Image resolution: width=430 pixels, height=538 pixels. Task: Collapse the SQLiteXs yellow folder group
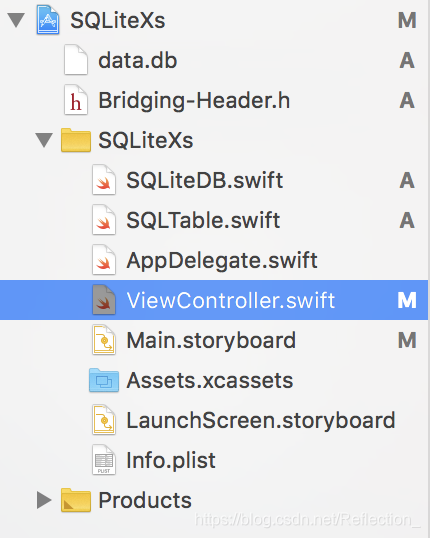[44, 140]
